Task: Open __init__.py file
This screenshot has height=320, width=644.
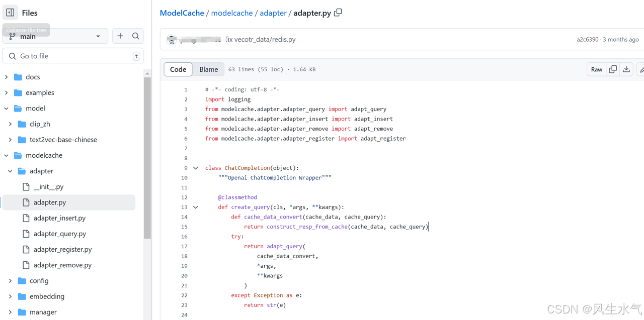Action: [48, 186]
